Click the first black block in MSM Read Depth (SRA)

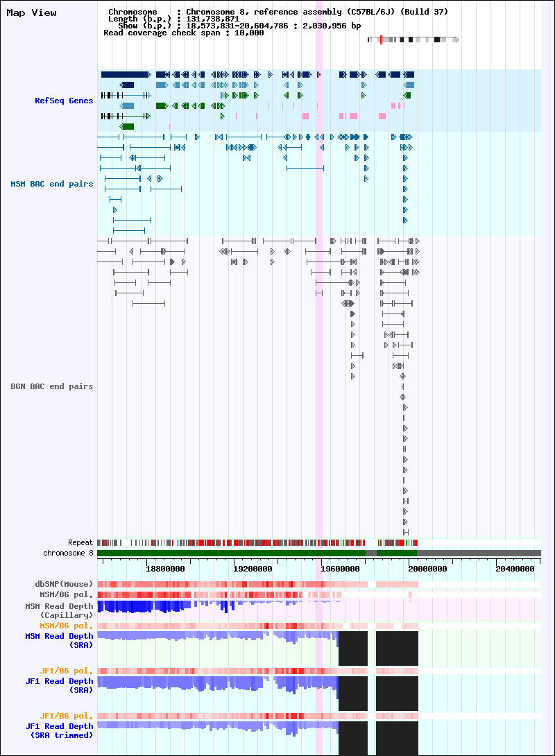click(353, 648)
